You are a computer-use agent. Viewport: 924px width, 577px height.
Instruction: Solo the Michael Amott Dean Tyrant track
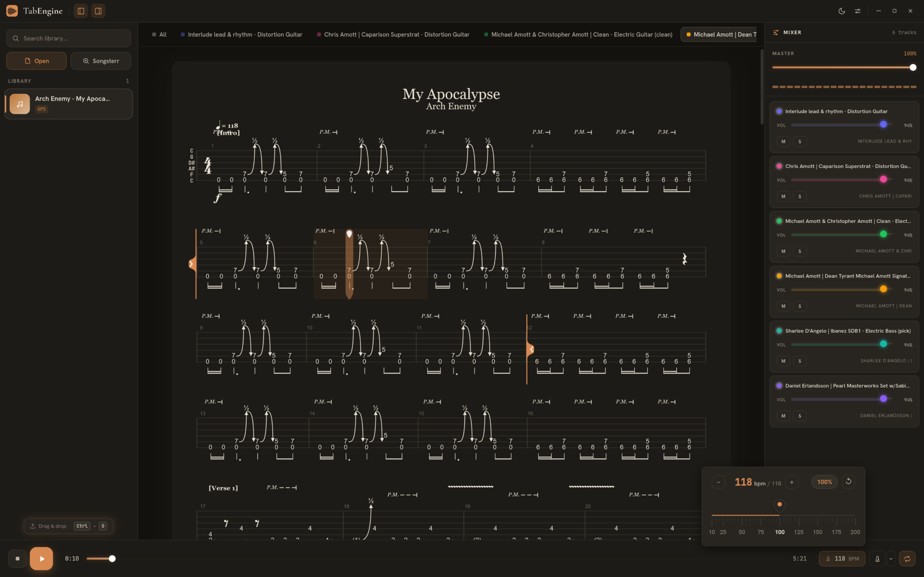click(799, 306)
